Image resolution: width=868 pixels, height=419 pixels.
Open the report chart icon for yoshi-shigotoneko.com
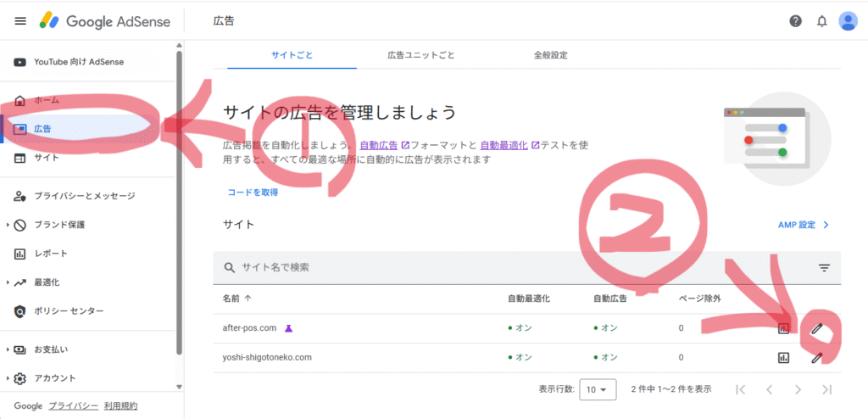point(784,358)
